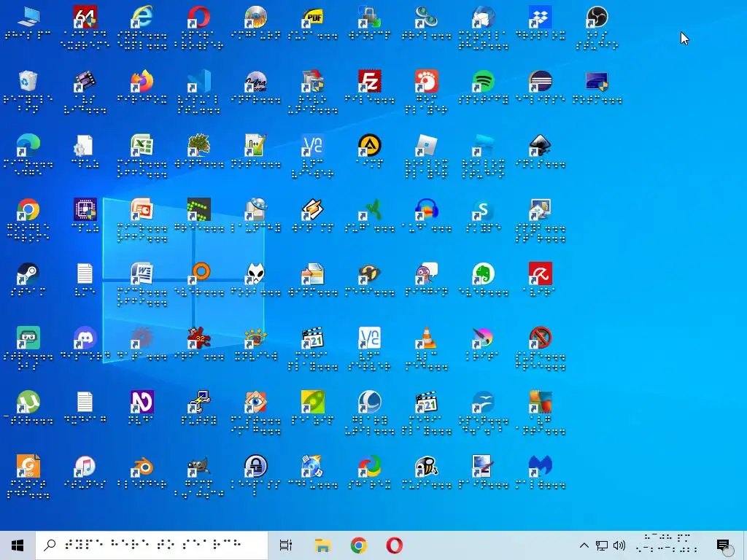
Task: Launch FileZilla shortcut
Action: point(370,82)
